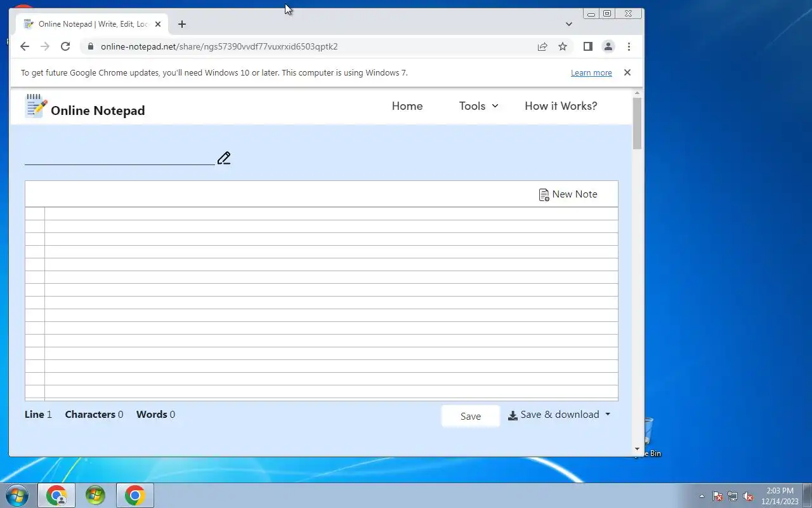Image resolution: width=812 pixels, height=508 pixels.
Task: Open the How it Works? page
Action: tap(561, 106)
